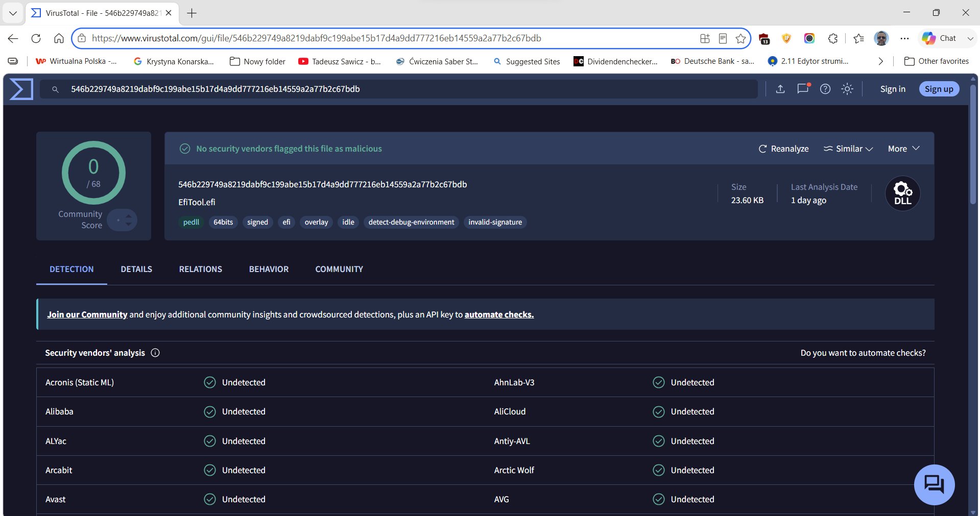This screenshot has width=980, height=516.
Task: Open the browser profile avatar
Action: [881, 38]
